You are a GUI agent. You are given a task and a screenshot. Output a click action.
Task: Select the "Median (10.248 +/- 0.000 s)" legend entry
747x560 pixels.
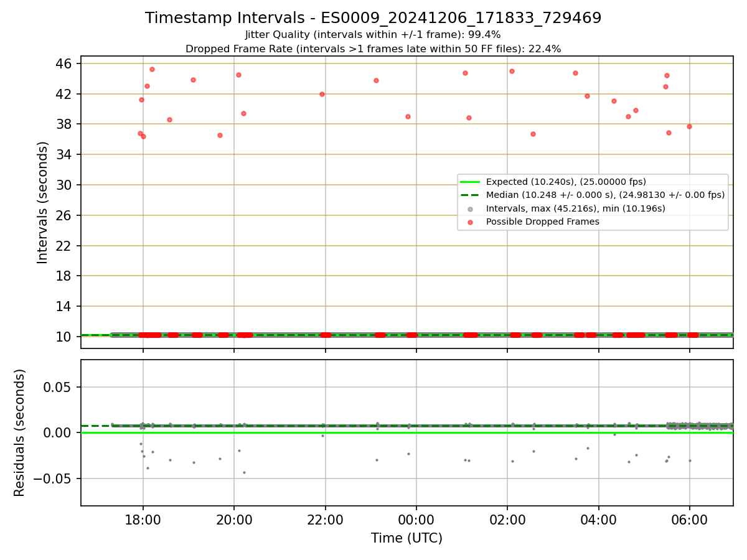tap(605, 195)
